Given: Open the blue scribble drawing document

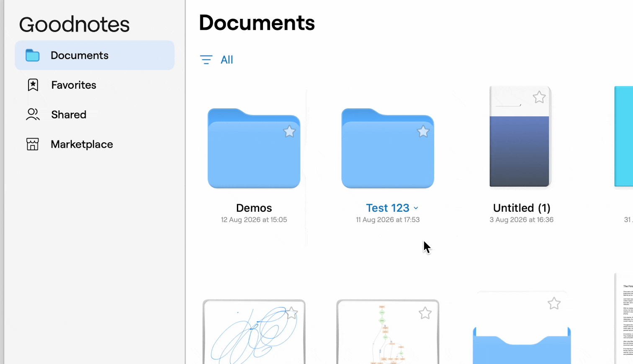Looking at the screenshot, I should pos(254,332).
